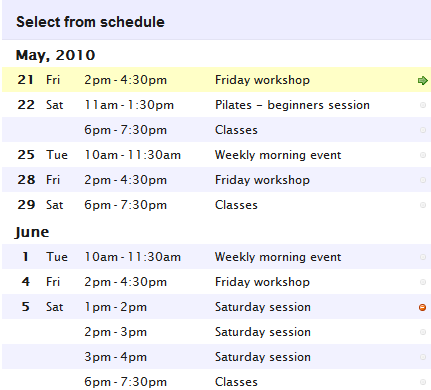The image size is (431, 390).
Task: Pick the 10am - 11:30am slot on May 25
Action: 132,155
